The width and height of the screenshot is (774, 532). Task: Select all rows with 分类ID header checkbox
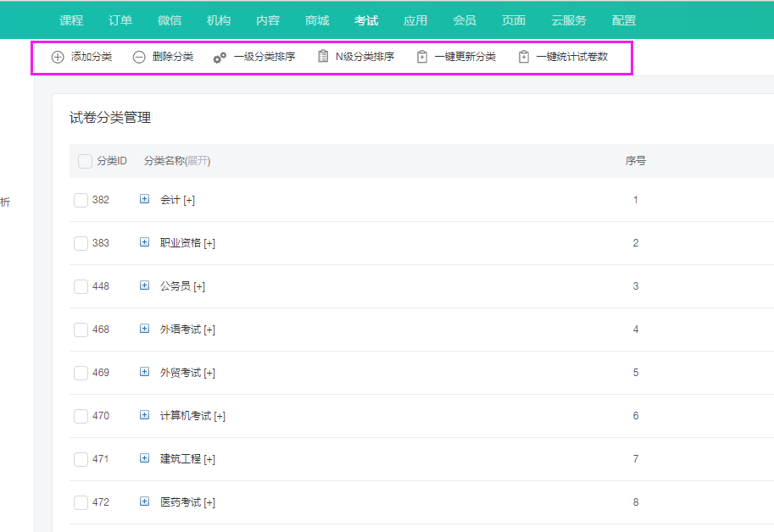[x=85, y=161]
